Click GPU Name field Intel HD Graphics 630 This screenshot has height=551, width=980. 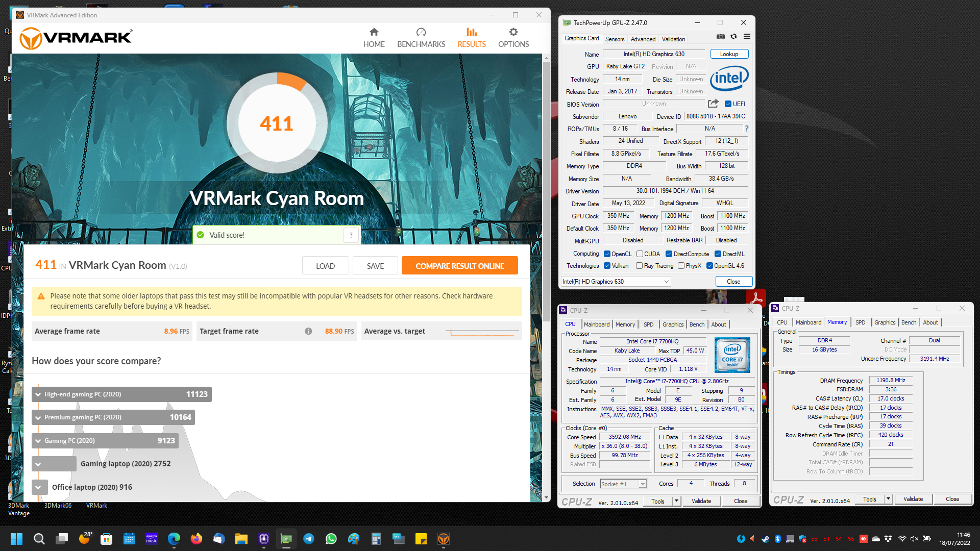(653, 54)
